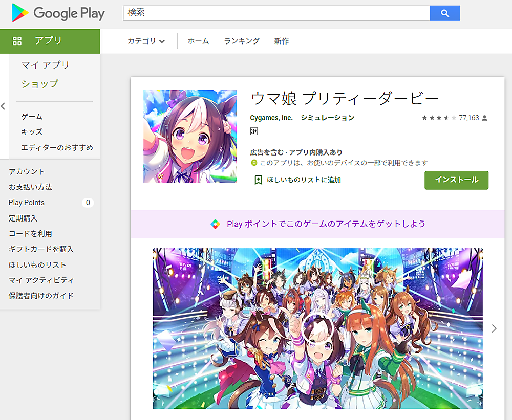
Task: Open アカウント settings
Action: (x=27, y=171)
